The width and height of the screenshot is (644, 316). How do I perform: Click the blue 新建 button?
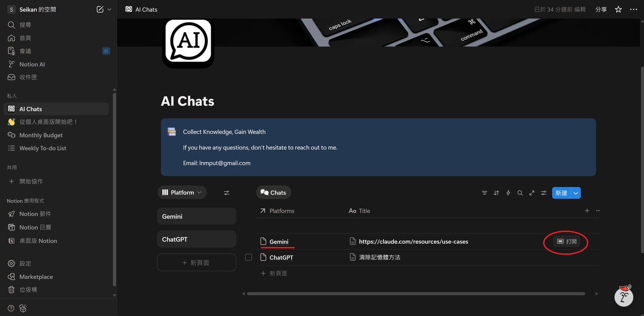tap(561, 193)
